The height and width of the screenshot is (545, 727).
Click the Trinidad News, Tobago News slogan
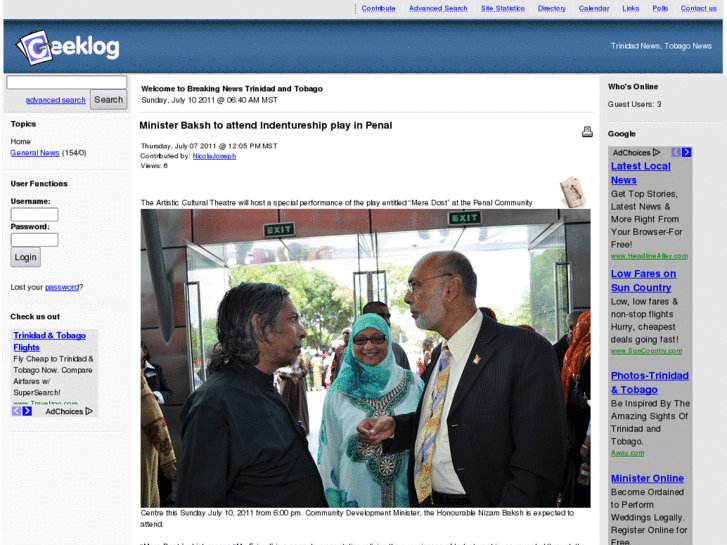pyautogui.click(x=661, y=46)
